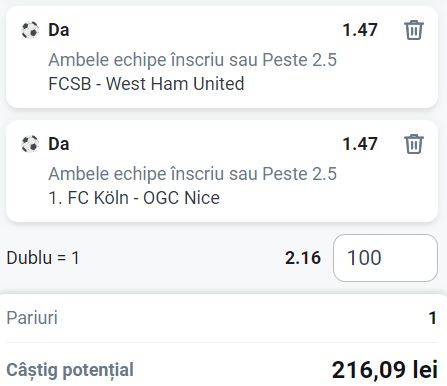Click the Pariuri summary row

click(222, 318)
